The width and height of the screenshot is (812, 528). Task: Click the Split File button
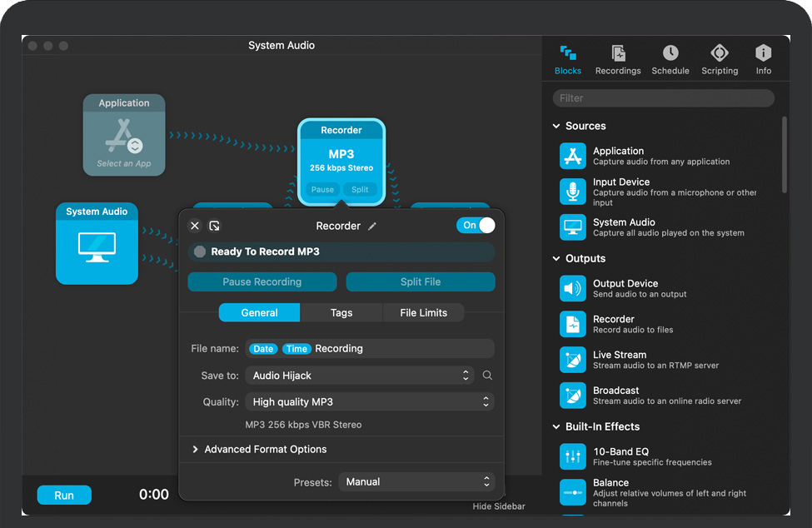pyautogui.click(x=421, y=281)
